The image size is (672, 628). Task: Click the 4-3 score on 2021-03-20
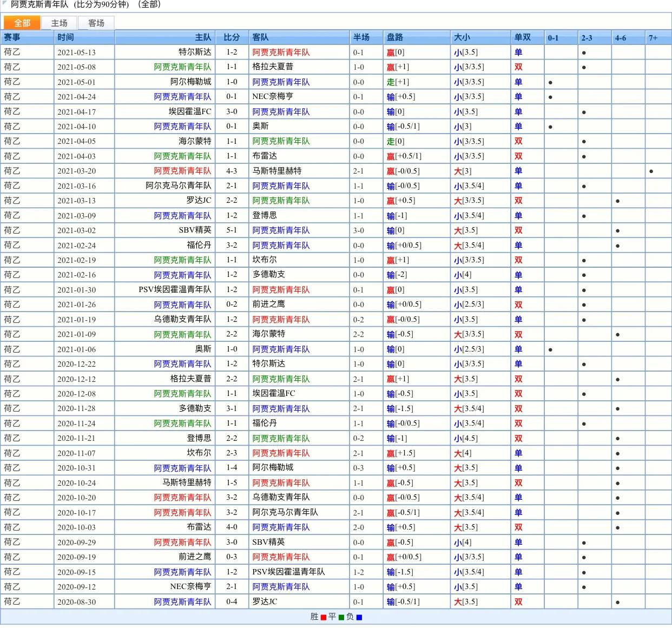(x=232, y=171)
